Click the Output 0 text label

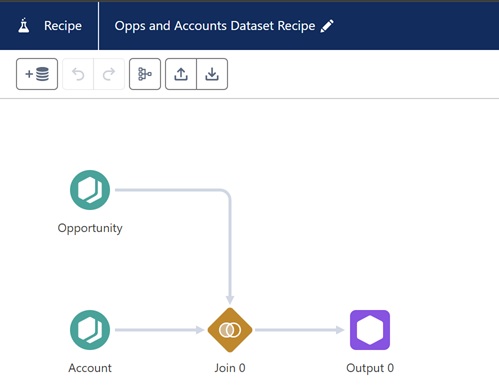coord(370,368)
